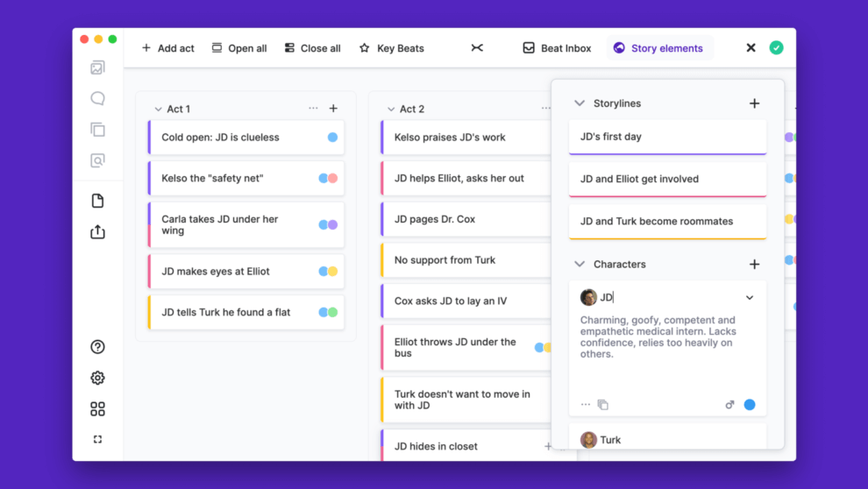
Task: Select the beat No support from Turk
Action: (x=466, y=260)
